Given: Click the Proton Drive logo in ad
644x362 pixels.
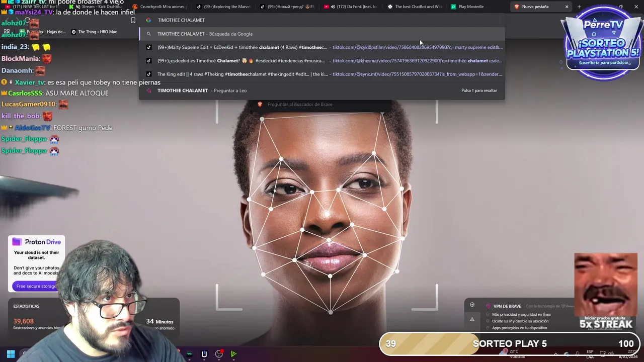Looking at the screenshot, I should click(36, 242).
